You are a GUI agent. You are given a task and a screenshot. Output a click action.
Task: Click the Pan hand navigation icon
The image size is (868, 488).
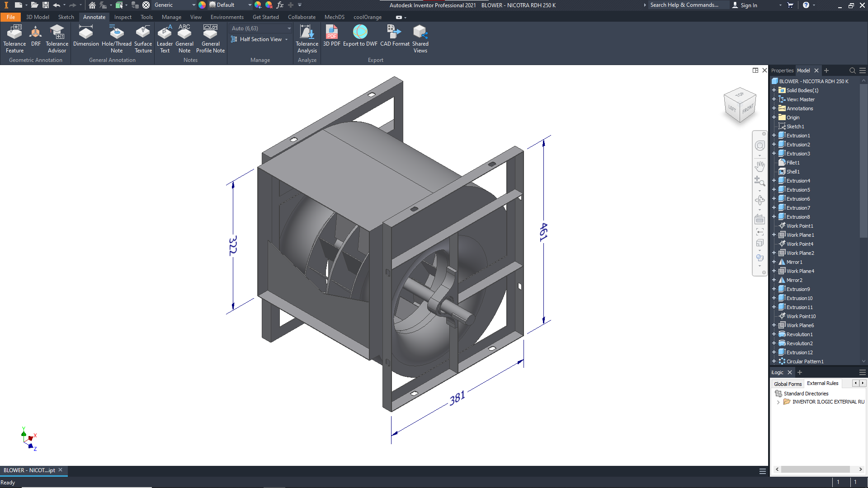[x=759, y=166]
